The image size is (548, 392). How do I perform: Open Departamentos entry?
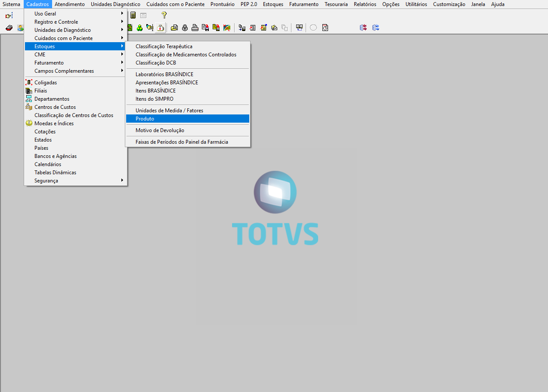(75, 99)
